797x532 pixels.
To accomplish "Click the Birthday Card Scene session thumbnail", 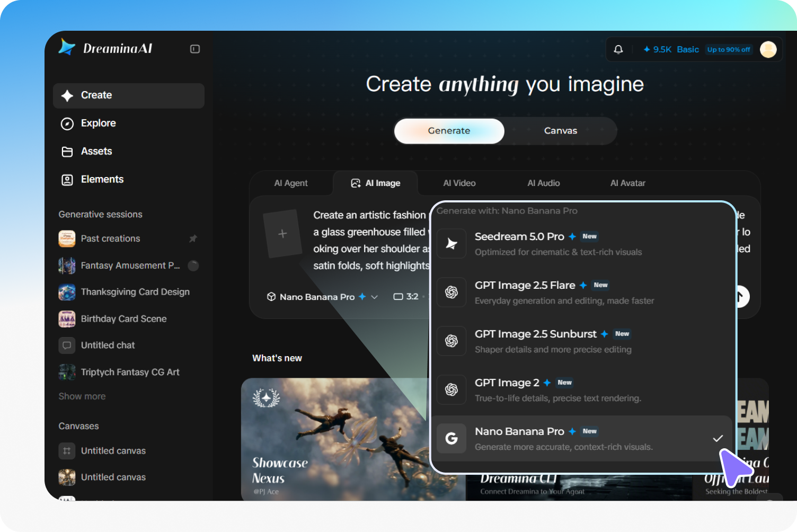I will click(67, 318).
